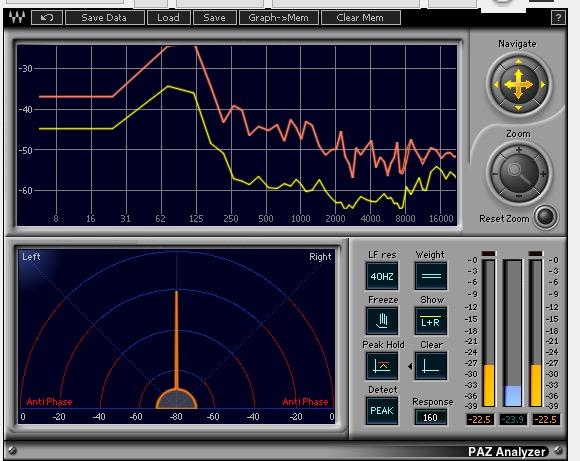Click the middle blue level meter
580x461 pixels.
(513, 333)
